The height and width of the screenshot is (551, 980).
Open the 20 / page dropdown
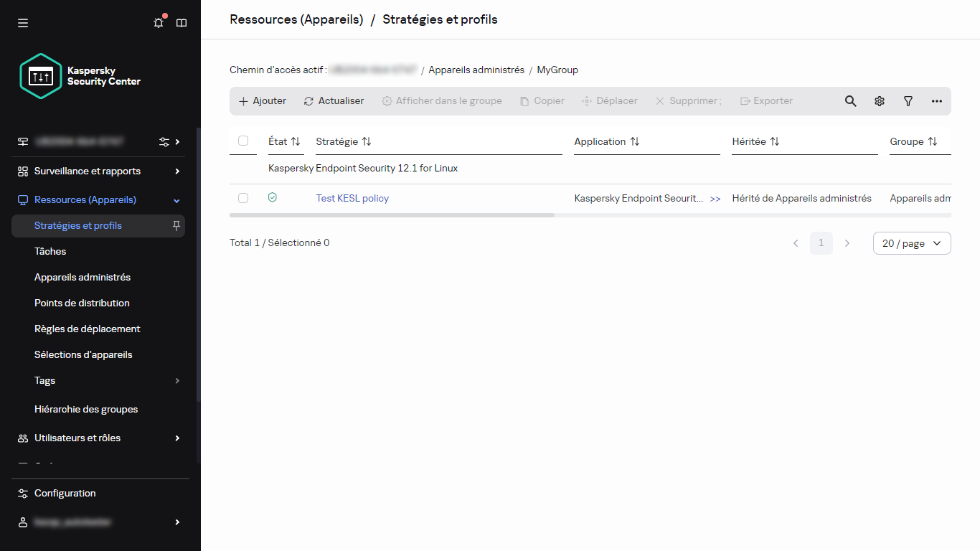tap(911, 243)
